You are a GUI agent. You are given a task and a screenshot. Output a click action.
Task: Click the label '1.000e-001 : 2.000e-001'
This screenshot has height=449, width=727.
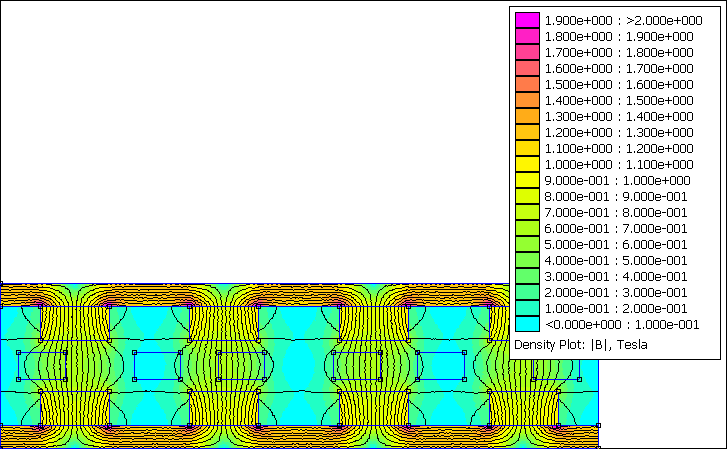click(616, 308)
